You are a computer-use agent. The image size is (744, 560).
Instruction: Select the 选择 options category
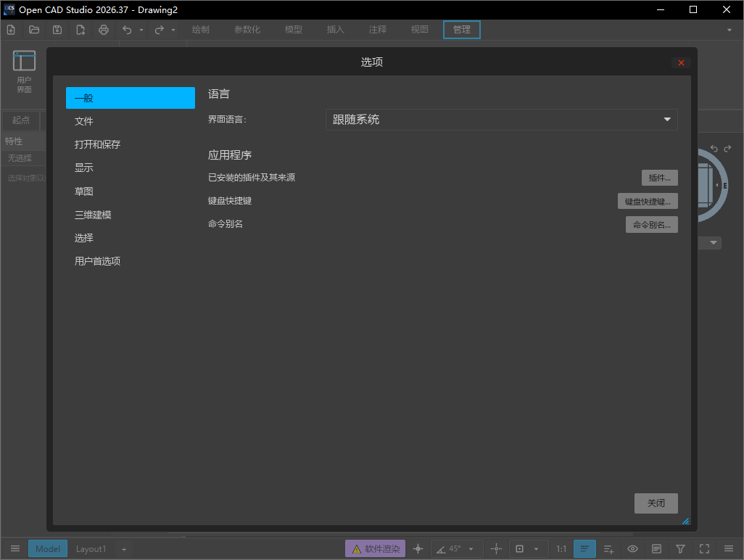131,238
